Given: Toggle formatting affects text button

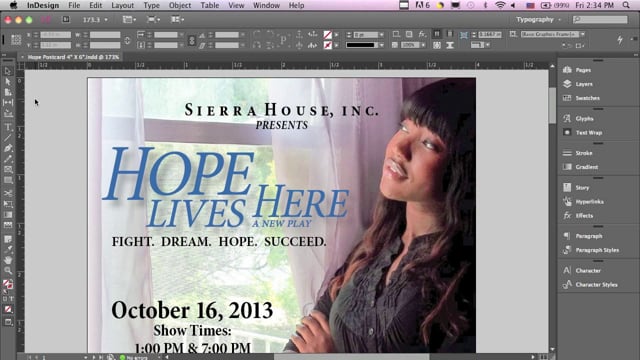Looking at the screenshot, I should (x=10, y=299).
